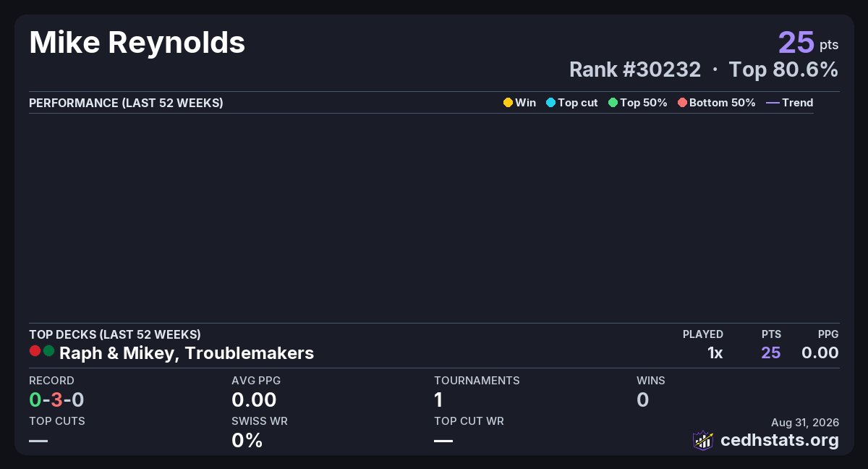The width and height of the screenshot is (868, 469).
Task: Click the 0-3-0 record value
Action: [57, 400]
